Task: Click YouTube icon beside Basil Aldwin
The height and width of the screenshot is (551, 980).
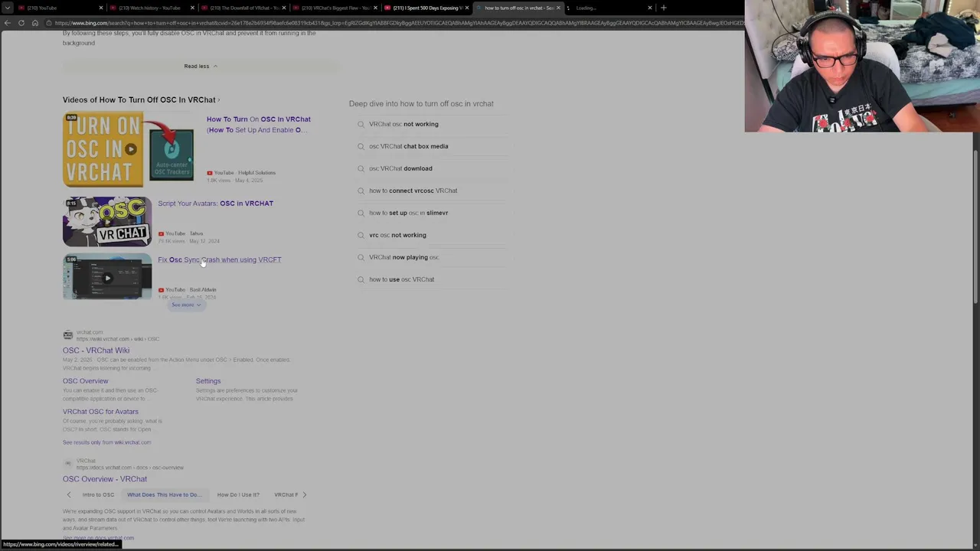Action: (x=161, y=290)
